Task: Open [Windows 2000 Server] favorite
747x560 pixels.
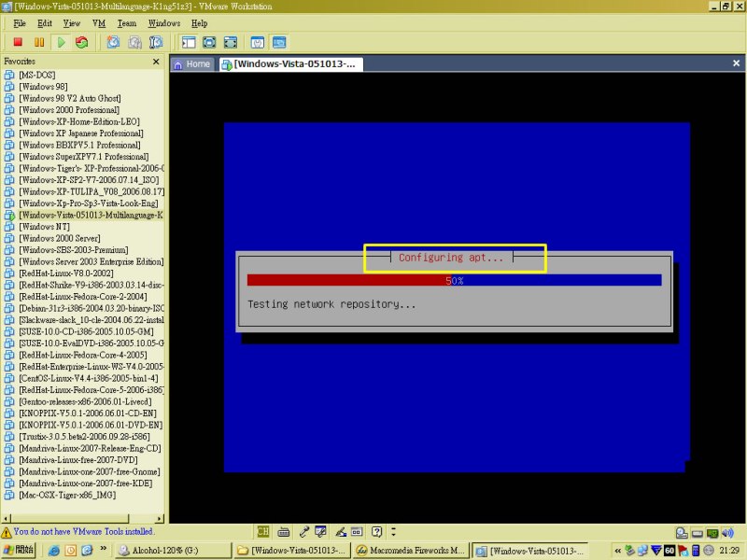Action: pos(60,238)
